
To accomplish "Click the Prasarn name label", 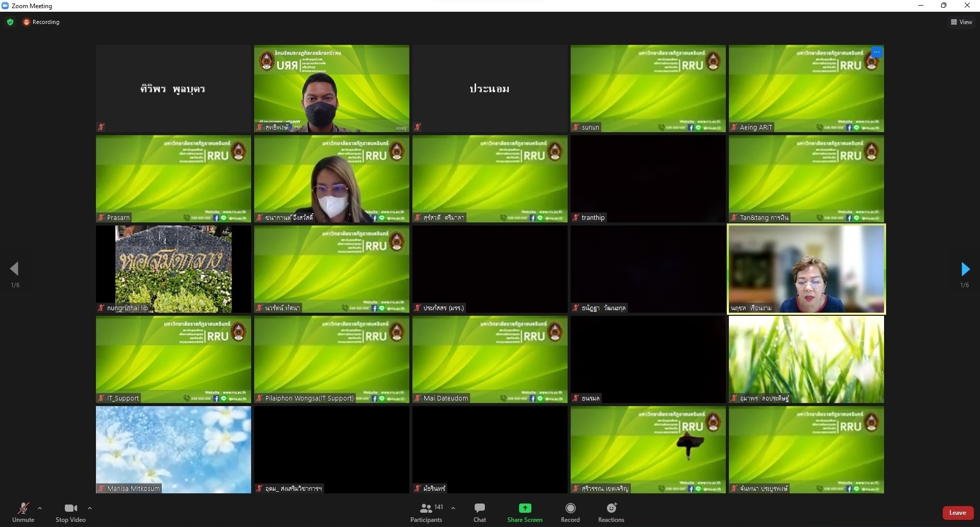I will (x=118, y=218).
